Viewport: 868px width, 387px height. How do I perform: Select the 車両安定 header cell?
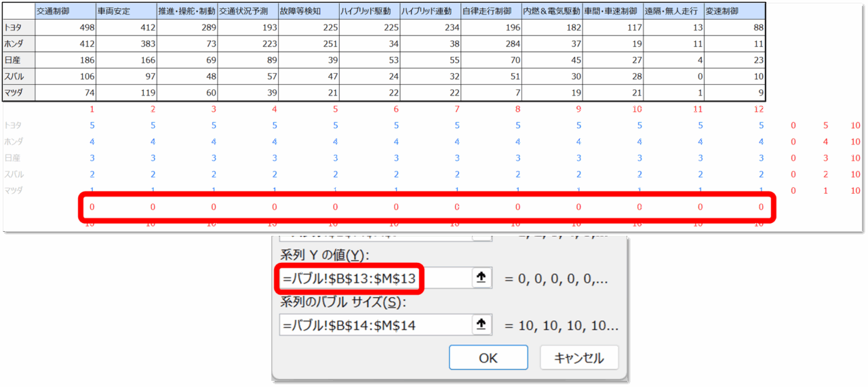point(125,12)
